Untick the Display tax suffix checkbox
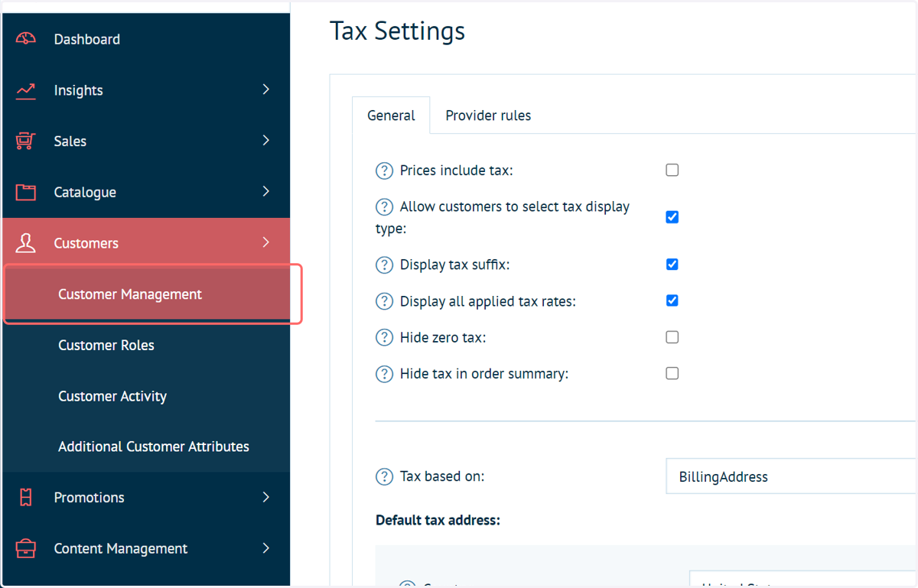Screen dimensions: 918x588 [672, 265]
